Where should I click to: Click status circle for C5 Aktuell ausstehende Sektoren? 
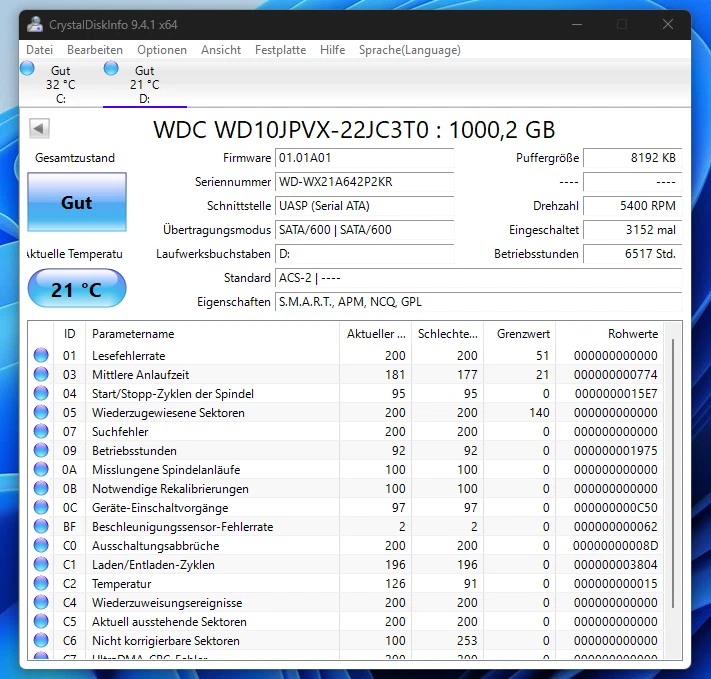point(41,621)
